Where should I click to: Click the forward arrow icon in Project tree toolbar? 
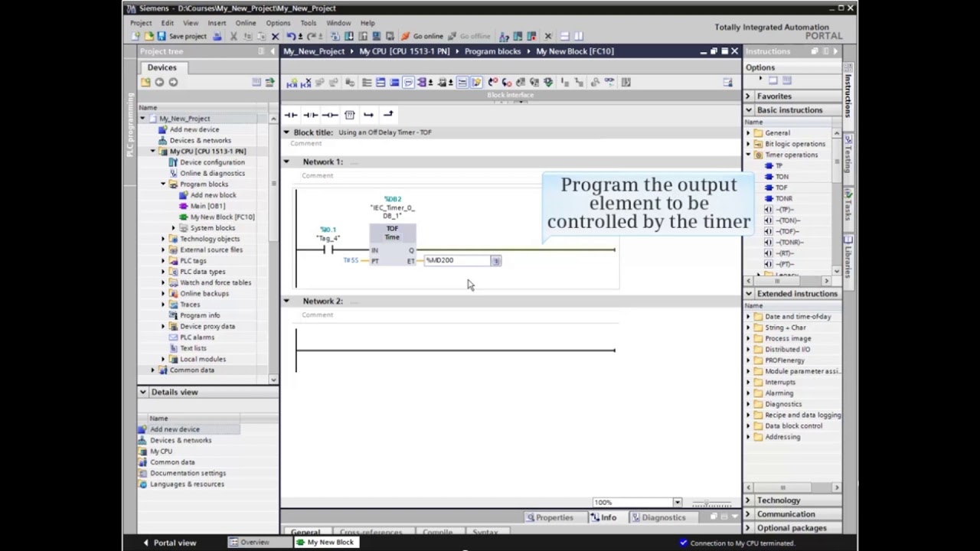[173, 82]
